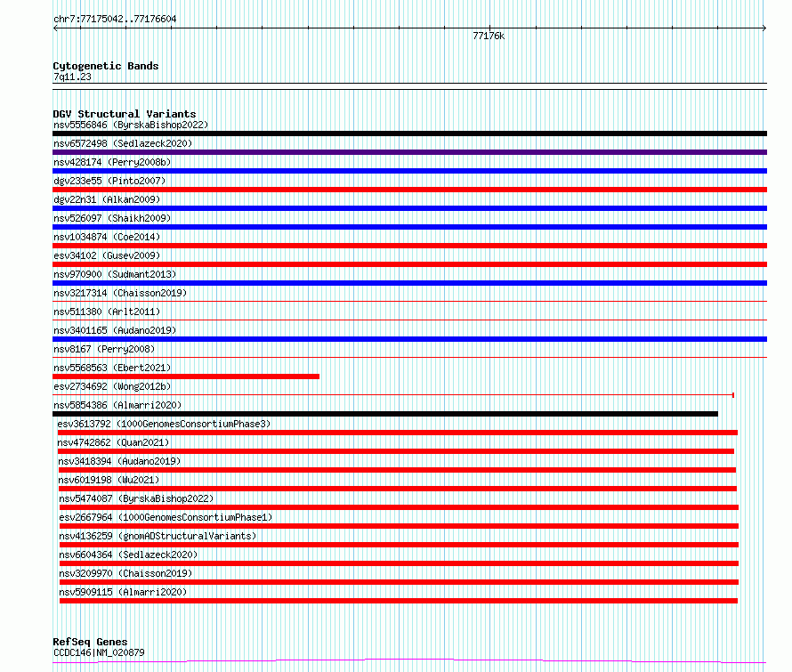The height and width of the screenshot is (672, 792).
Task: Click the 77176k ruler position label
Action: pos(489,36)
